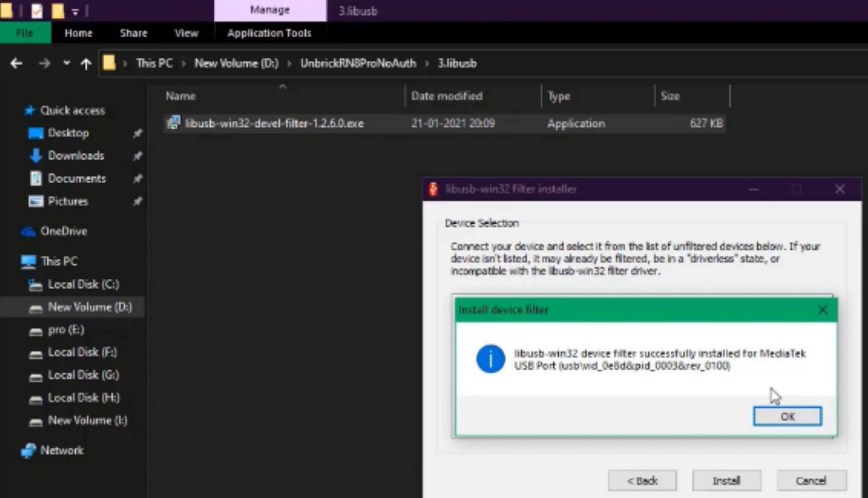
Task: Click the pinned Documents folder icon
Action: [36, 179]
